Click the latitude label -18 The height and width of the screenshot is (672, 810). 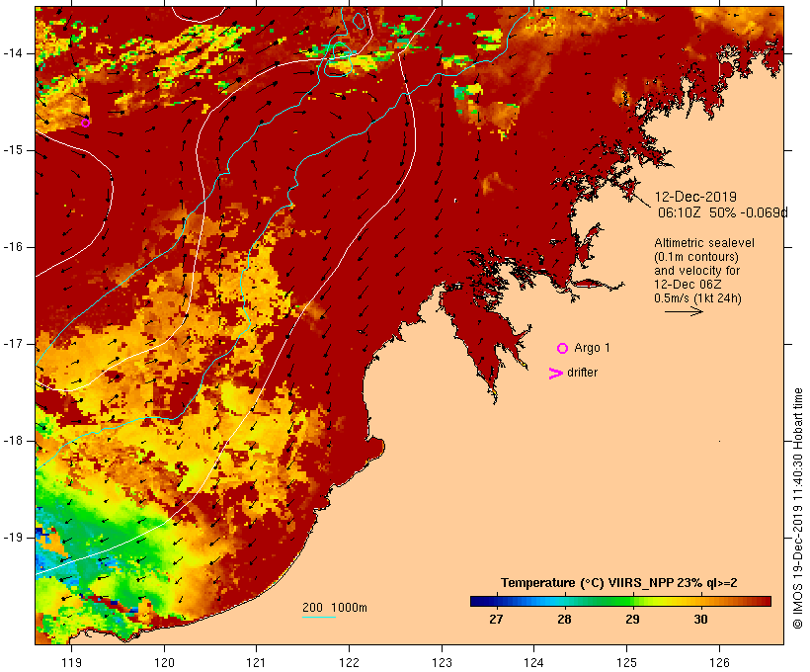click(13, 441)
